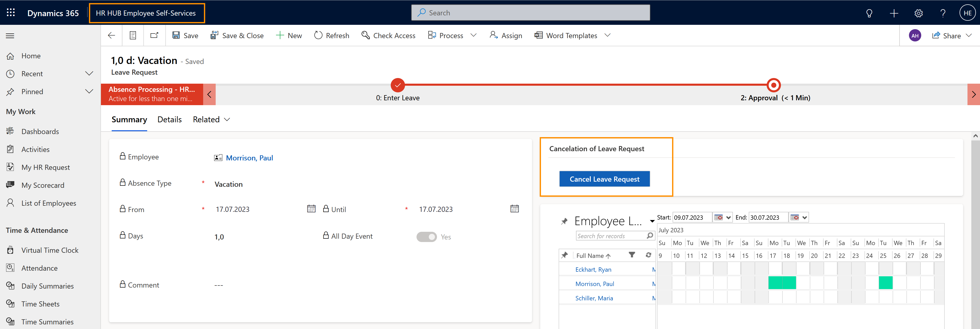Open the Start date calendar icon
980x329 pixels.
pos(719,217)
